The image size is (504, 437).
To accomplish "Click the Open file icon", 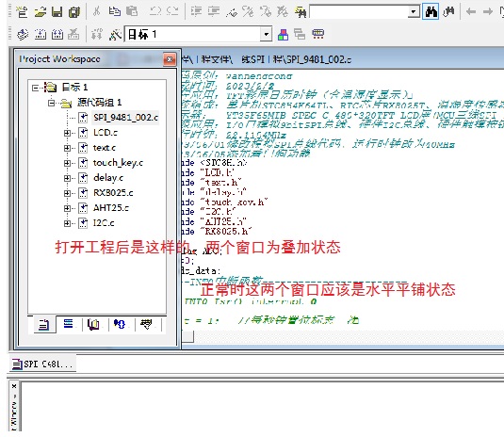I will pos(41,12).
